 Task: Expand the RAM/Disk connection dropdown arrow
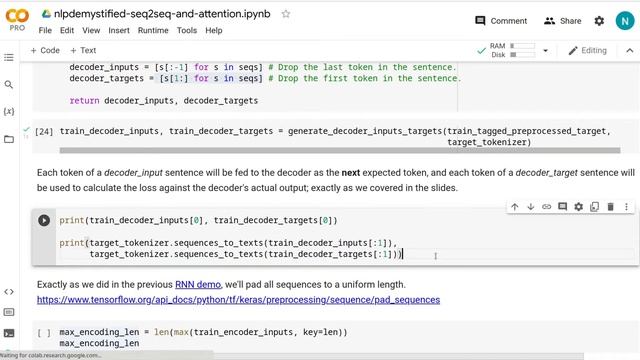(545, 51)
